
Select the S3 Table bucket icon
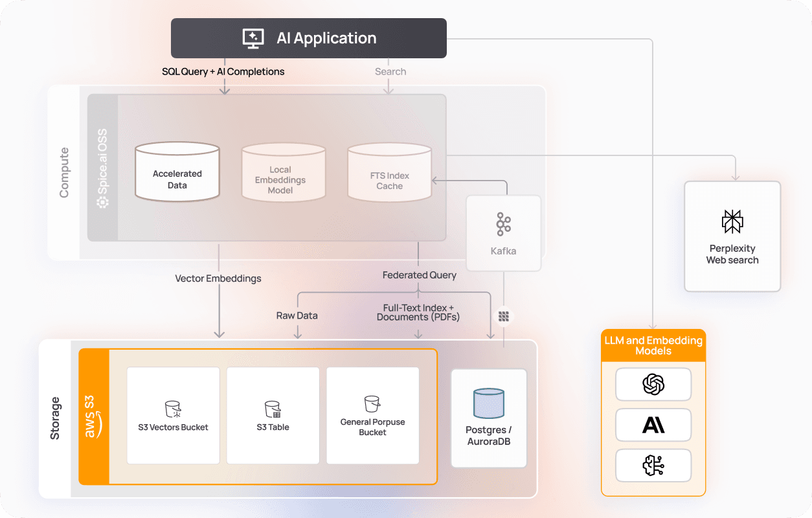tap(273, 409)
